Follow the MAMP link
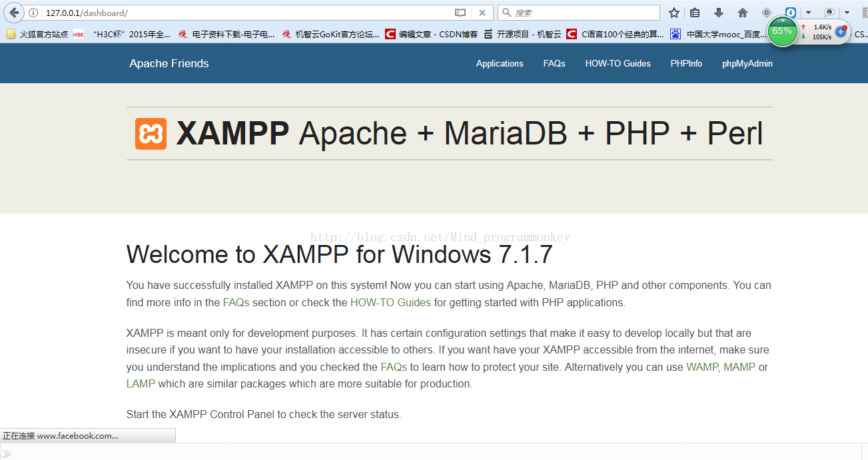868x460 pixels. pos(739,367)
